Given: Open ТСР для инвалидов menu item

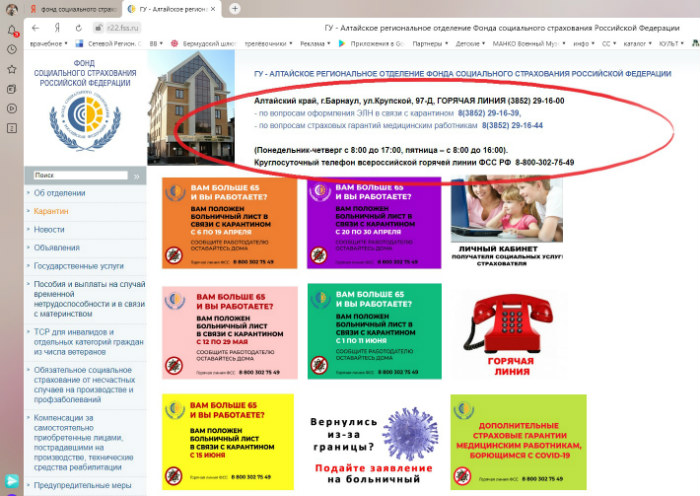Looking at the screenshot, I should pyautogui.click(x=88, y=342).
